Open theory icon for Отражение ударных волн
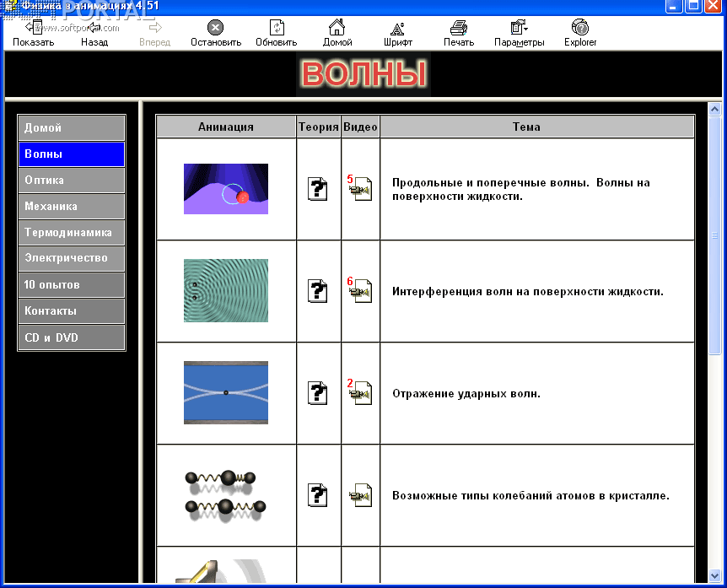Viewport: 727px width, 588px height. (x=318, y=393)
